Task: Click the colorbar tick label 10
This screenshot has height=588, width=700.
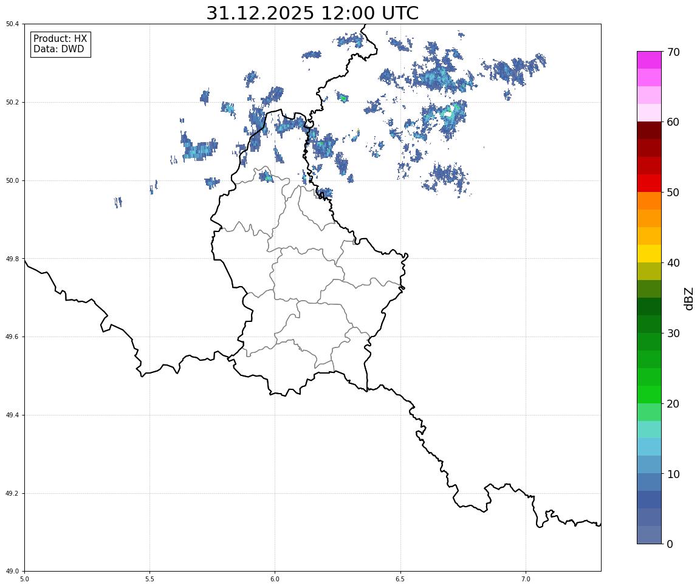Action: click(673, 474)
